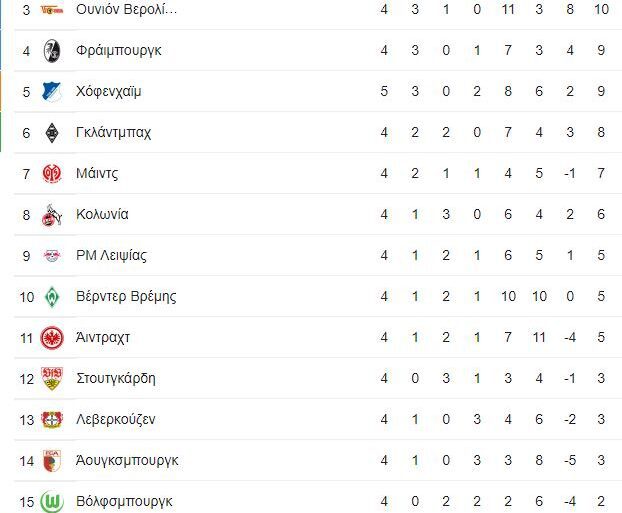Select the Γκλάντμπαχ team name
The width and height of the screenshot is (622, 513).
(x=113, y=133)
